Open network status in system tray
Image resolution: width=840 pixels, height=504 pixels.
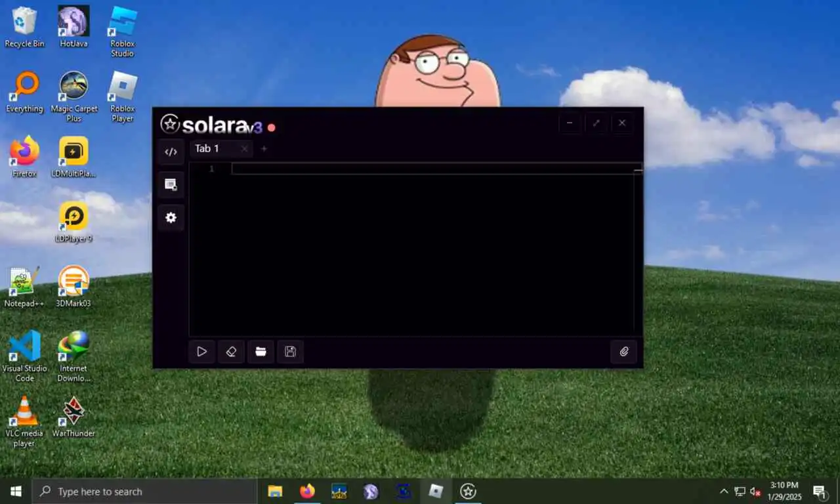(x=740, y=491)
